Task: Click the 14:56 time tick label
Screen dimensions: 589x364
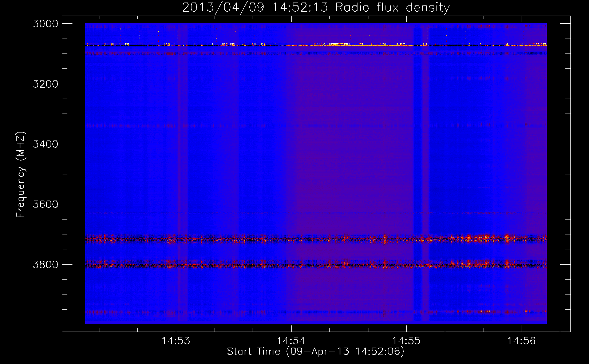Action: point(522,341)
